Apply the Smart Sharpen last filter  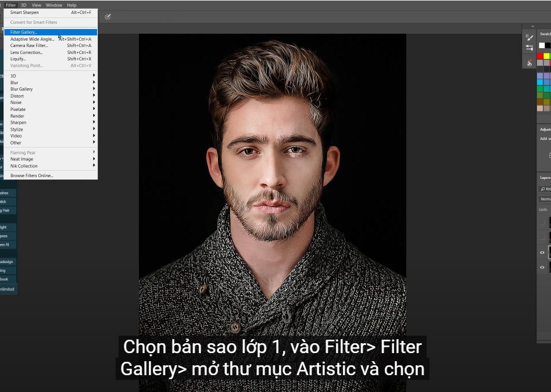point(51,12)
